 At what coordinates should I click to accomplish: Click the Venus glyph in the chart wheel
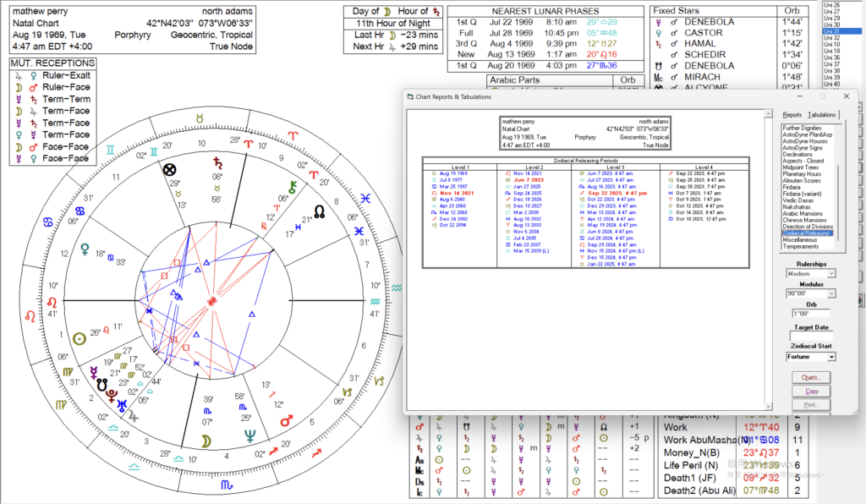click(85, 249)
